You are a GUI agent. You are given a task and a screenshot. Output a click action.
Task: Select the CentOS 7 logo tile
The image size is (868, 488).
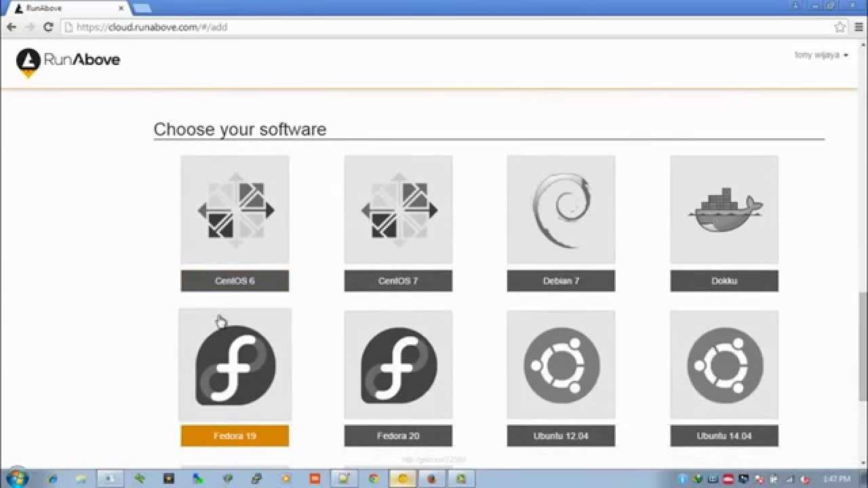point(398,209)
